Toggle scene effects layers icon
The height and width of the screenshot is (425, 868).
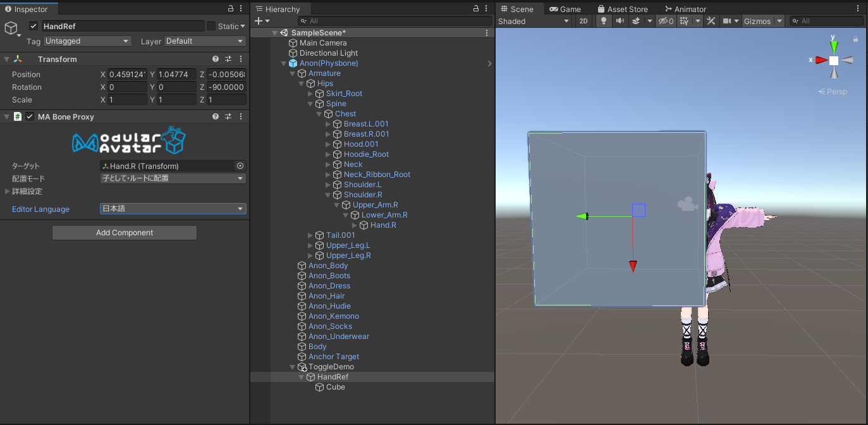coord(636,21)
